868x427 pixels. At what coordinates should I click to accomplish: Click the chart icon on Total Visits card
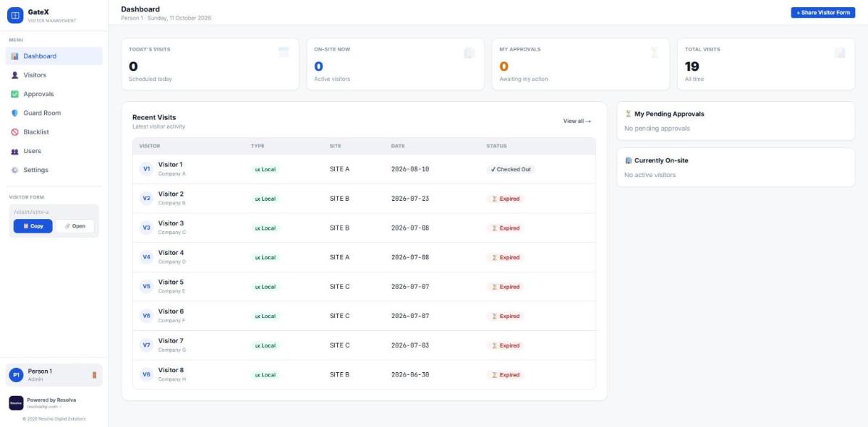point(840,52)
